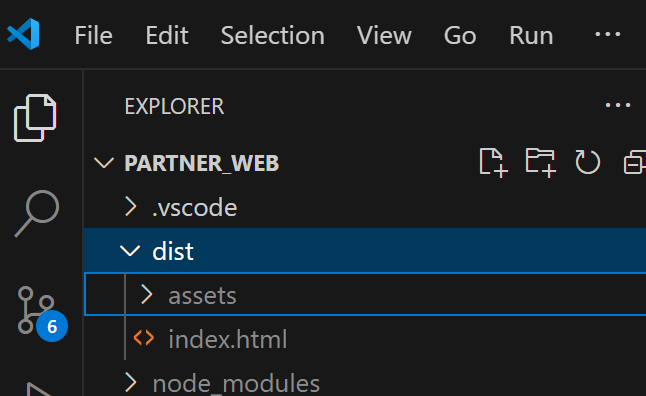Open the File menu
This screenshot has height=396, width=646.
click(94, 35)
